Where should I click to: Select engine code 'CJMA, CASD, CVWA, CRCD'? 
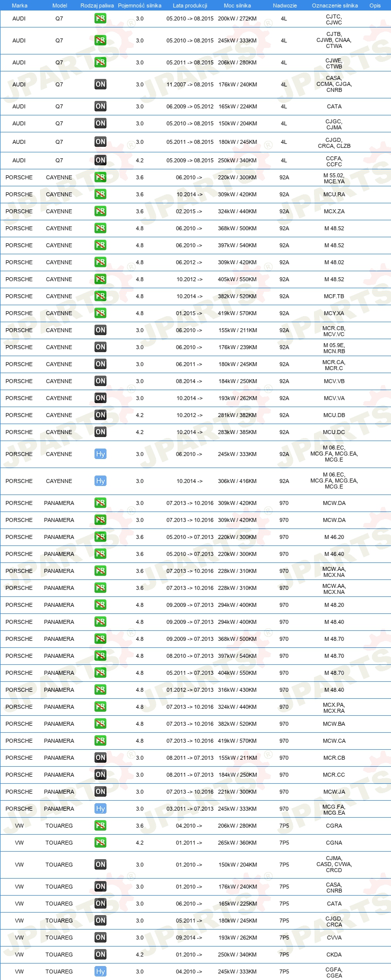(x=334, y=864)
